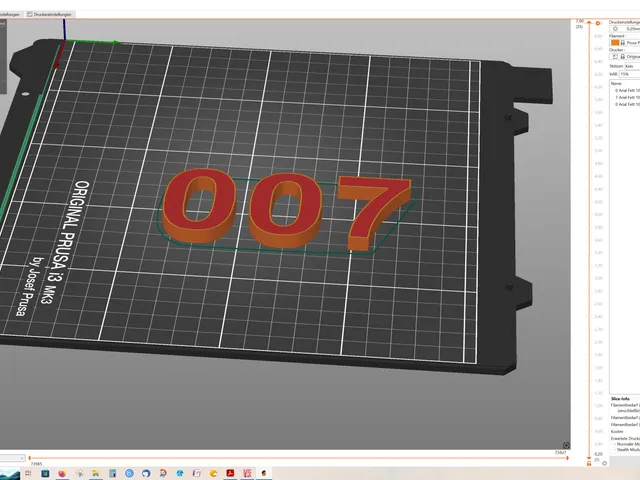This screenshot has height=480, width=640.
Task: Open the Microsoft Edge taskbar icon
Action: pyautogui.click(x=180, y=473)
